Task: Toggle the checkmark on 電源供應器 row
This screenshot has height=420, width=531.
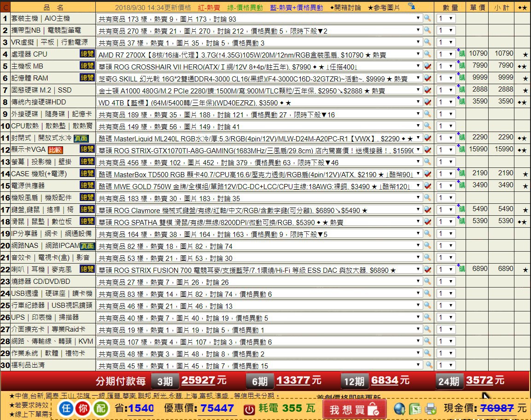Action: (428, 186)
